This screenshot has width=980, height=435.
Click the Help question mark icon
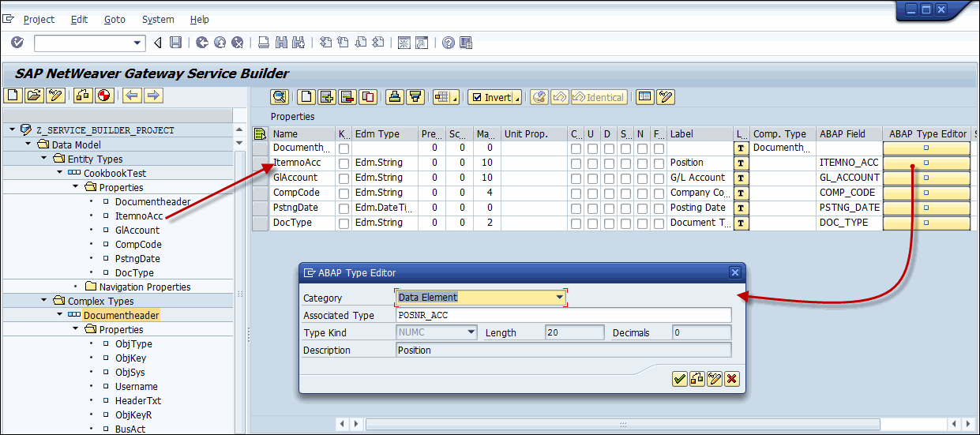click(x=448, y=43)
